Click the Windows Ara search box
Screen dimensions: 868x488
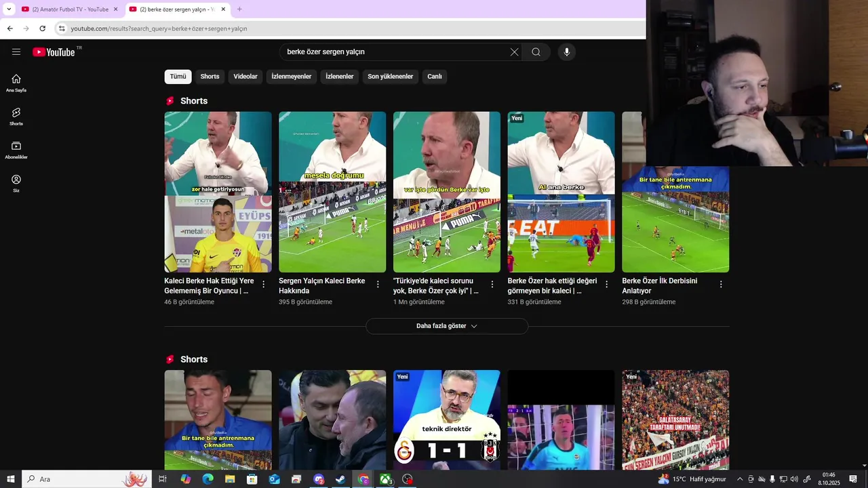click(87, 479)
